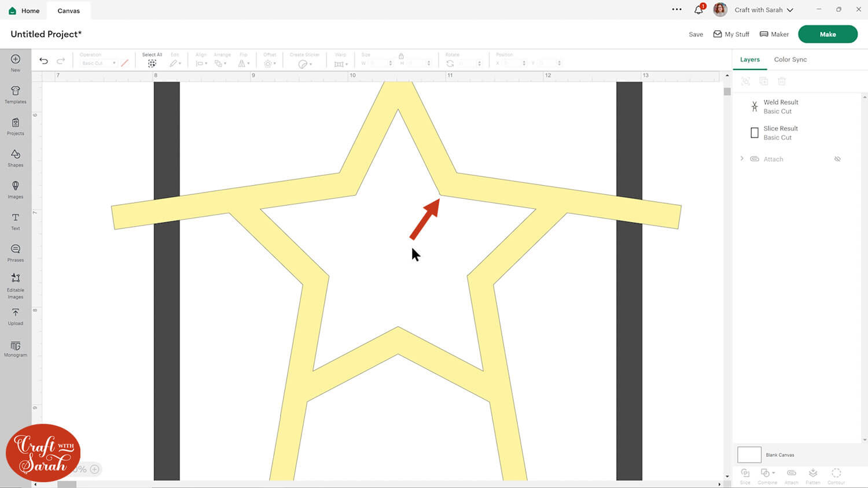The image size is (868, 488).
Task: Click the Duplicate icon in Layers toolbar
Action: pyautogui.click(x=764, y=82)
